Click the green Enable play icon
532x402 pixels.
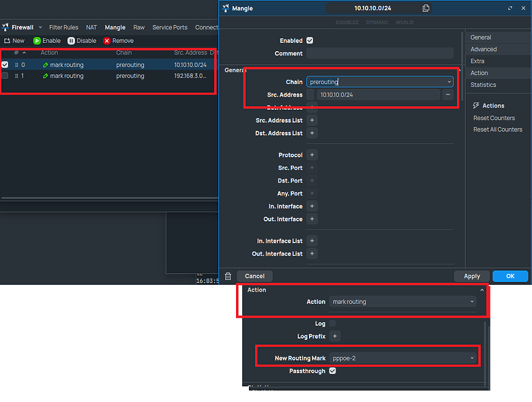click(37, 41)
